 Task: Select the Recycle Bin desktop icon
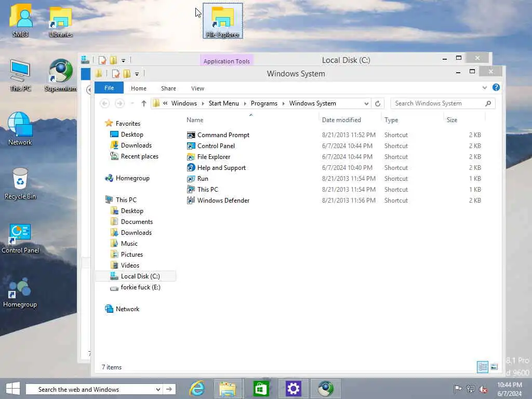click(20, 183)
